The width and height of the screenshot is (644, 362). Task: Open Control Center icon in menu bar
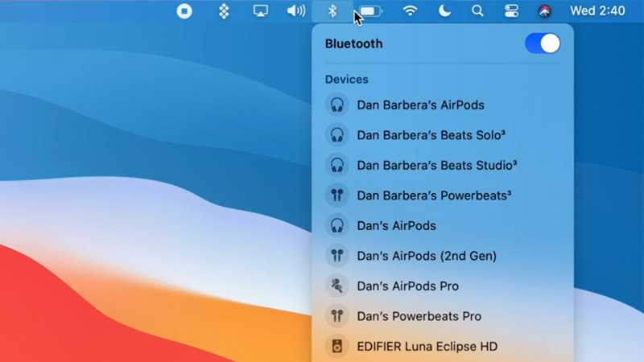pyautogui.click(x=511, y=10)
